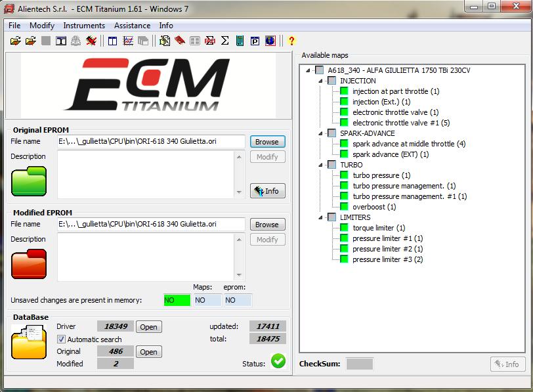533x392 pixels.
Task: Click the 'P' window toolbar icon
Action: [x=255, y=41]
